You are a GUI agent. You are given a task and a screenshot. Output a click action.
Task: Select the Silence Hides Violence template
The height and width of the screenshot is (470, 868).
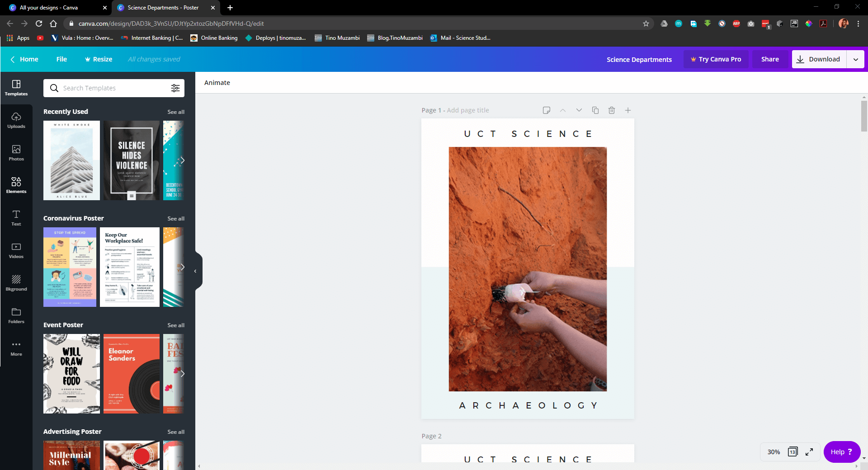pos(132,160)
